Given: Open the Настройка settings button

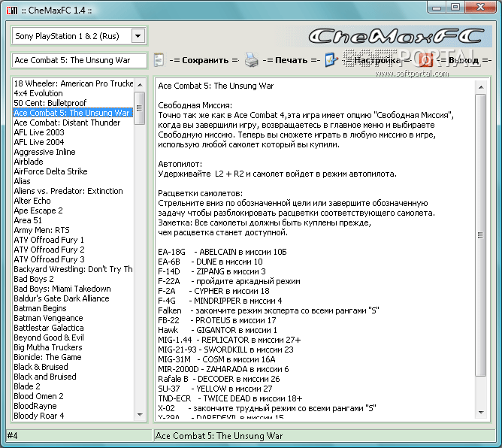Looking at the screenshot, I should (x=377, y=60).
